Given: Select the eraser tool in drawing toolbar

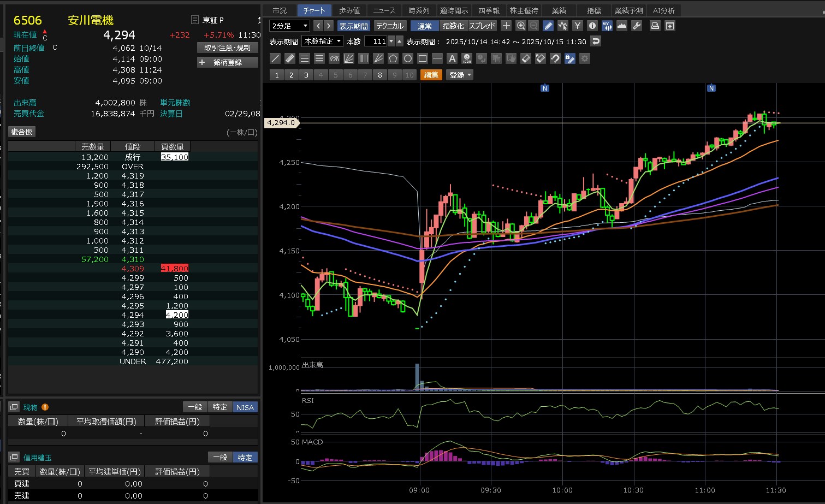Looking at the screenshot, I should (526, 58).
